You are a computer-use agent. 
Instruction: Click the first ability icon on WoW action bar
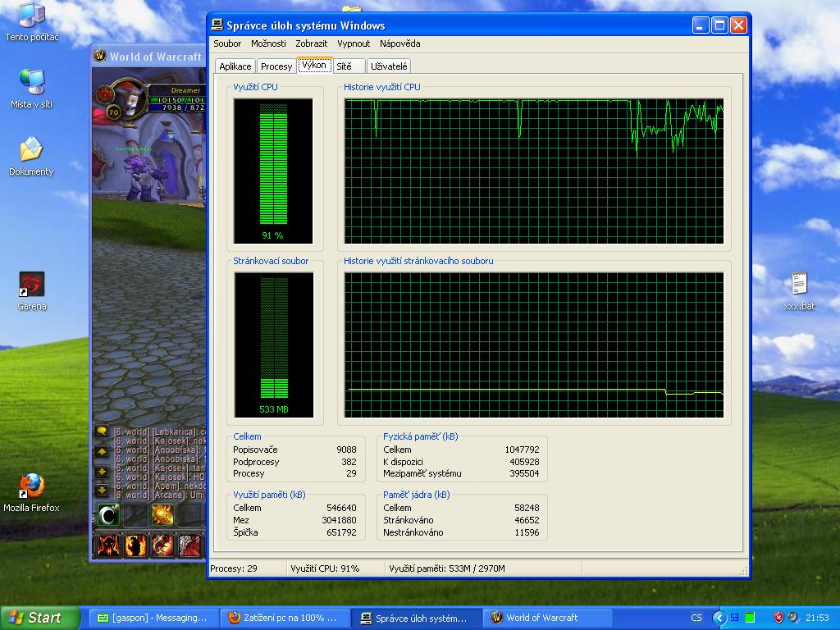tap(108, 545)
